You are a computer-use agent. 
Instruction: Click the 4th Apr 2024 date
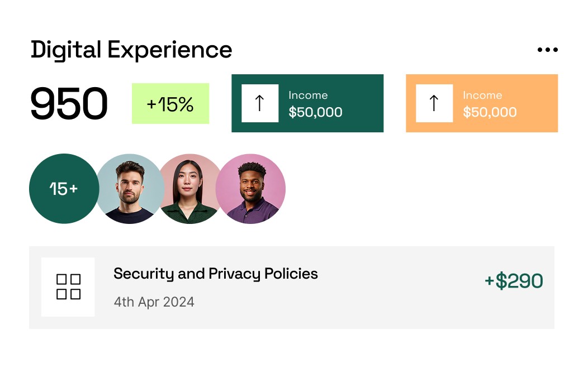tap(154, 302)
